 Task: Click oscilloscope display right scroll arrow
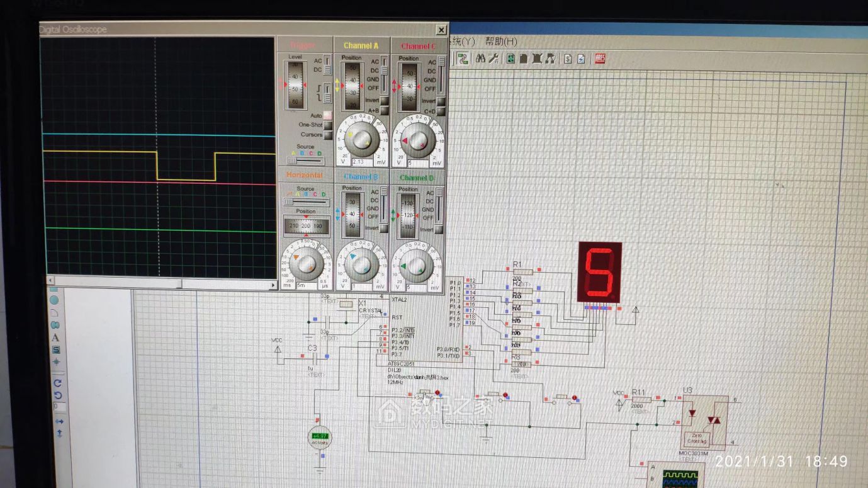point(273,285)
